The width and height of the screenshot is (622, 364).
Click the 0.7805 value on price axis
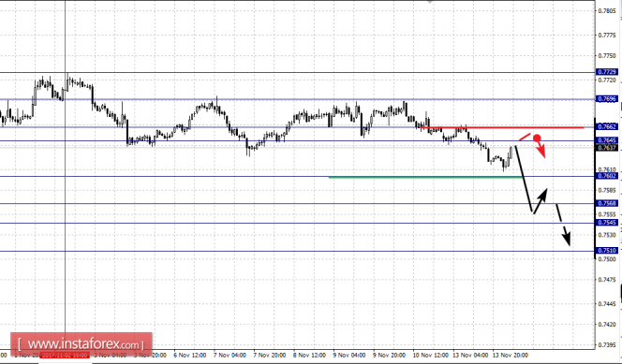pyautogui.click(x=607, y=10)
